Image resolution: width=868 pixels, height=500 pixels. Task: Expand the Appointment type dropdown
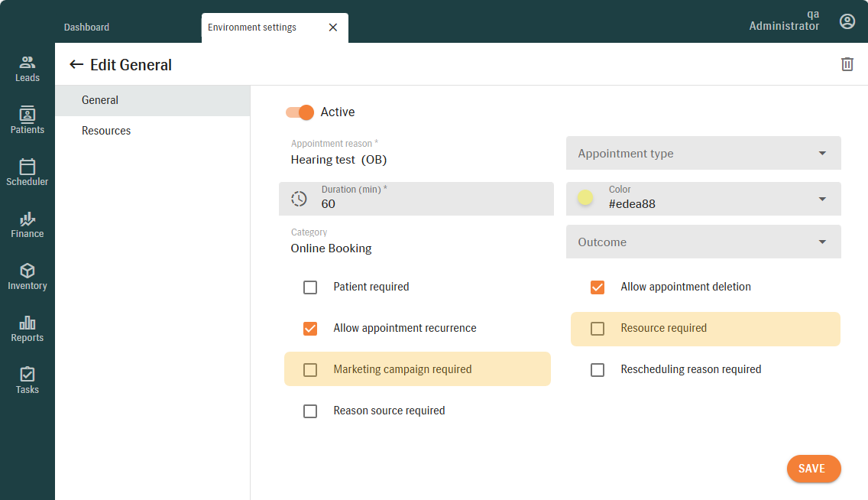click(x=703, y=154)
